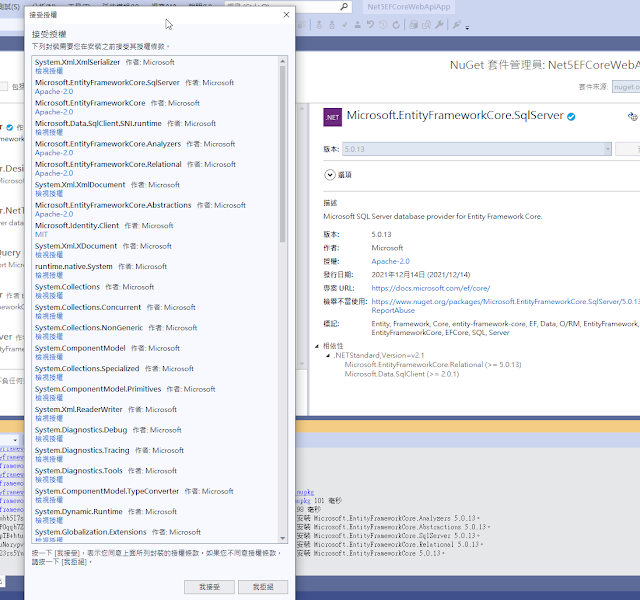
Task: Click verified badge next to Microsoft.EntityFrameworkCore.SqlServer title
Action: pyautogui.click(x=571, y=117)
